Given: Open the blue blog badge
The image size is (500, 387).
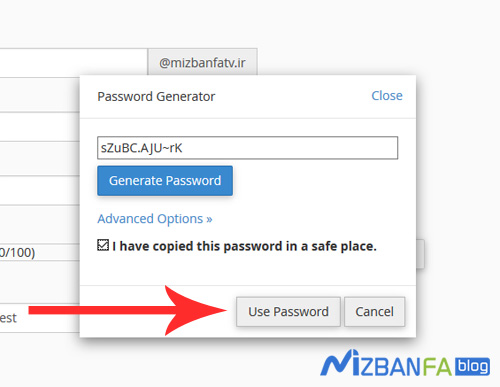Looking at the screenshot, I should tap(472, 366).
